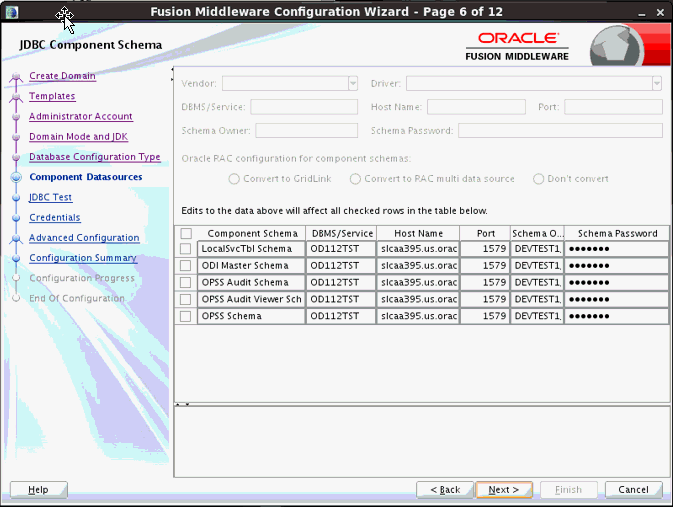
Task: Select Component Datasources step
Action: [x=86, y=177]
